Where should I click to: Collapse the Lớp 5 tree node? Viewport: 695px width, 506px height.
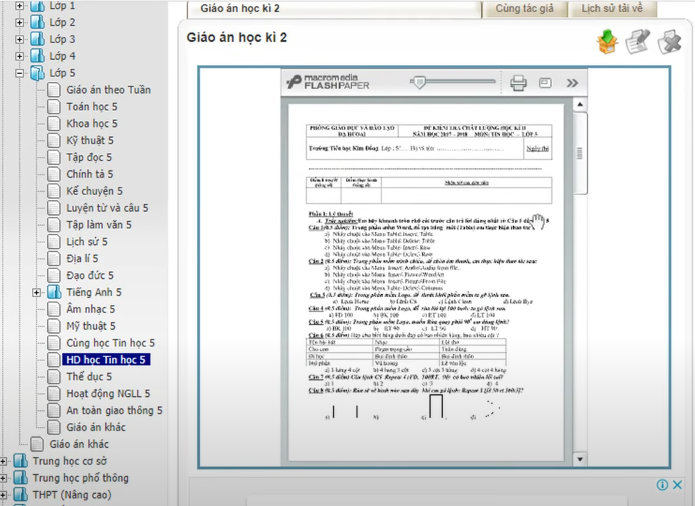(x=19, y=73)
